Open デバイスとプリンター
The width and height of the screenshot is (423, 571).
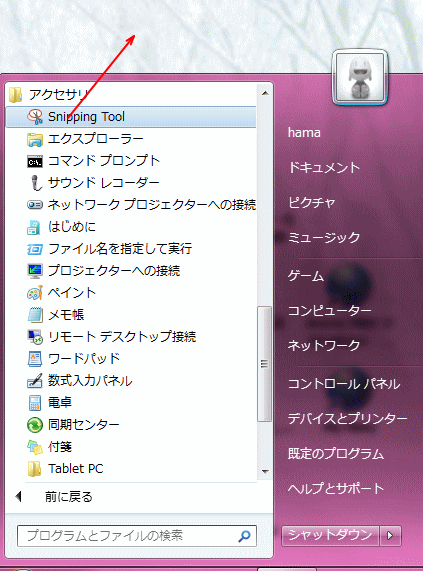pyautogui.click(x=348, y=419)
